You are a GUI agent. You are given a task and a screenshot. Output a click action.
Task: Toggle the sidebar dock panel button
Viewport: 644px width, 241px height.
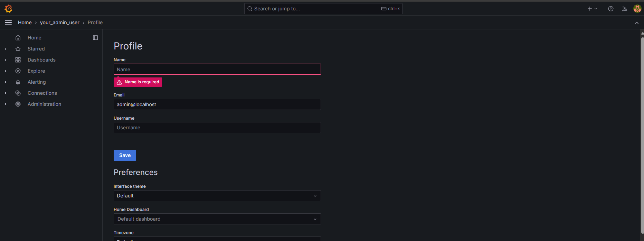95,38
